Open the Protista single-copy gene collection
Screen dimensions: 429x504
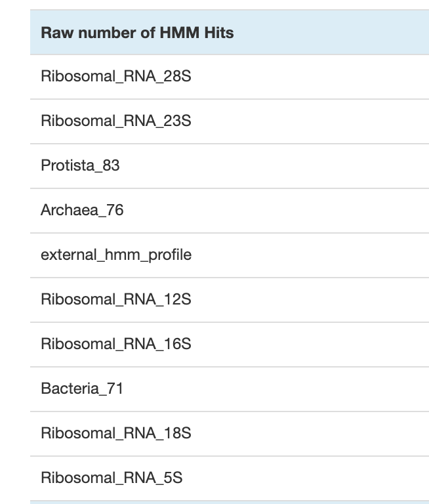click(80, 166)
